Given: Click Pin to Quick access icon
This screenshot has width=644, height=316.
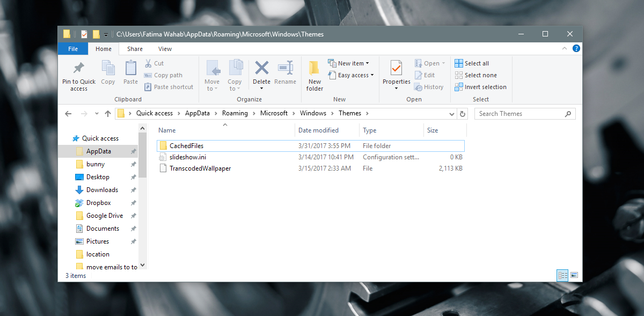Looking at the screenshot, I should tap(79, 68).
